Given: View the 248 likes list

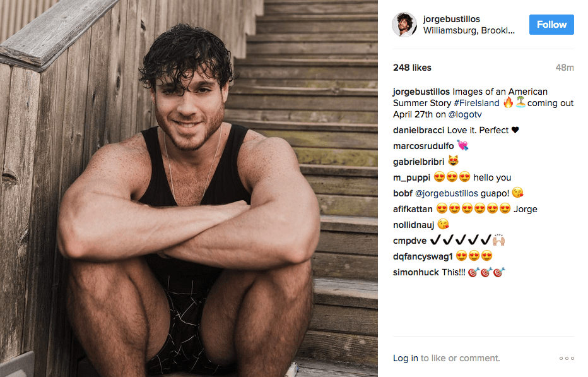Looking at the screenshot, I should click(x=412, y=68).
